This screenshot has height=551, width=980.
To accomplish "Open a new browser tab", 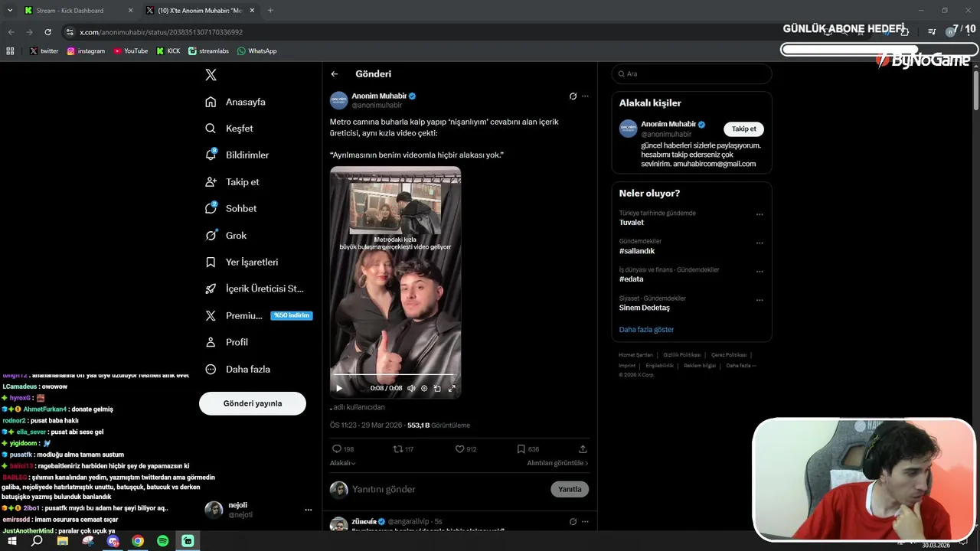I will pos(270,11).
